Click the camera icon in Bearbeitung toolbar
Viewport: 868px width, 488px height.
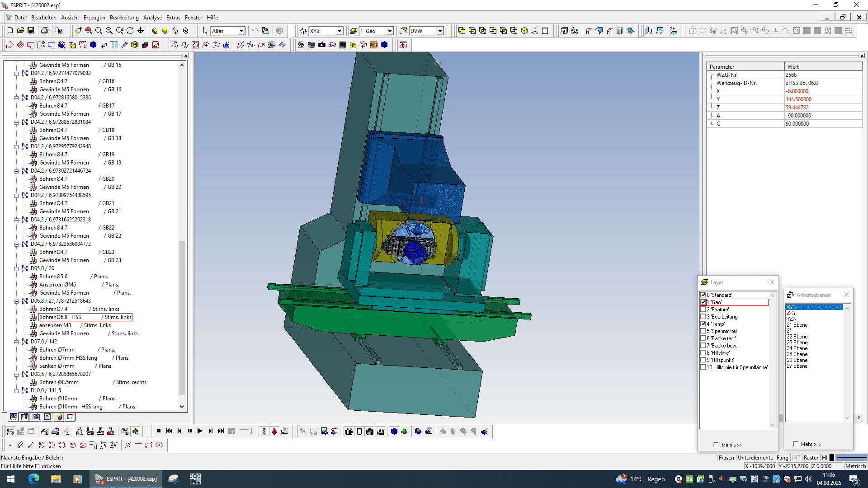click(322, 45)
